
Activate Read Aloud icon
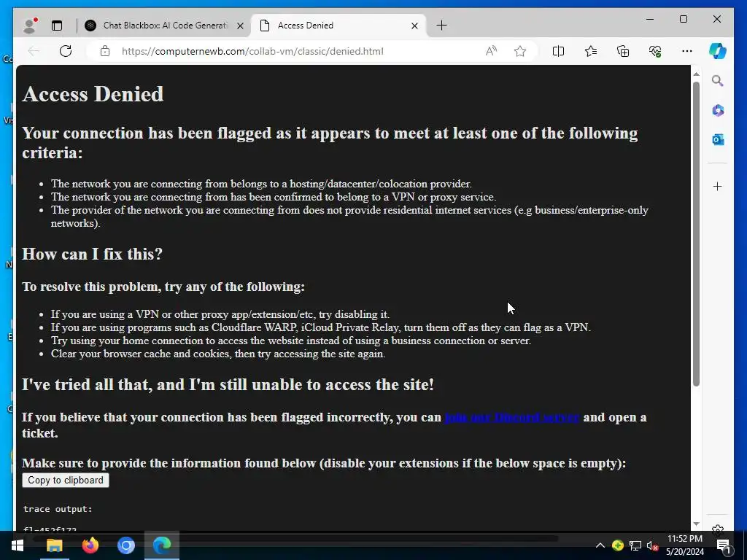coord(491,51)
